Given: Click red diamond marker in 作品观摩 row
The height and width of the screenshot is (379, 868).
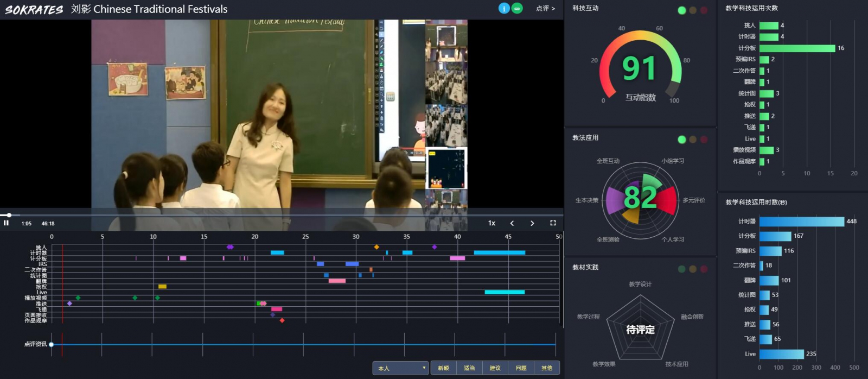Looking at the screenshot, I should pyautogui.click(x=282, y=320).
